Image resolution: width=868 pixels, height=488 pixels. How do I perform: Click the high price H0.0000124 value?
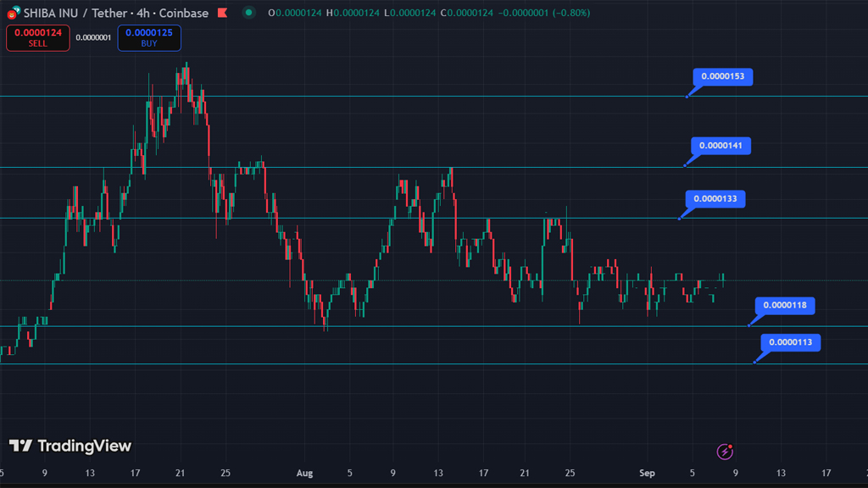[353, 13]
